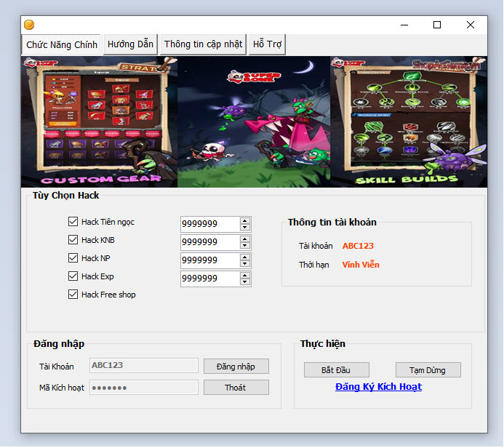Uncheck the Hack KNB option
Image resolution: width=504 pixels, height=448 pixels.
[x=73, y=240]
